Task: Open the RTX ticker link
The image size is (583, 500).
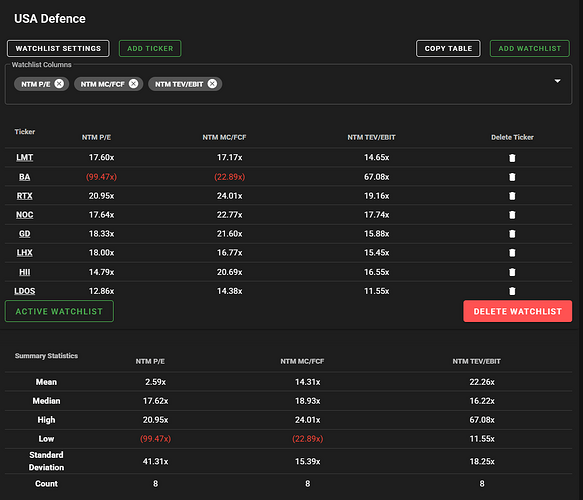Action: 25,196
